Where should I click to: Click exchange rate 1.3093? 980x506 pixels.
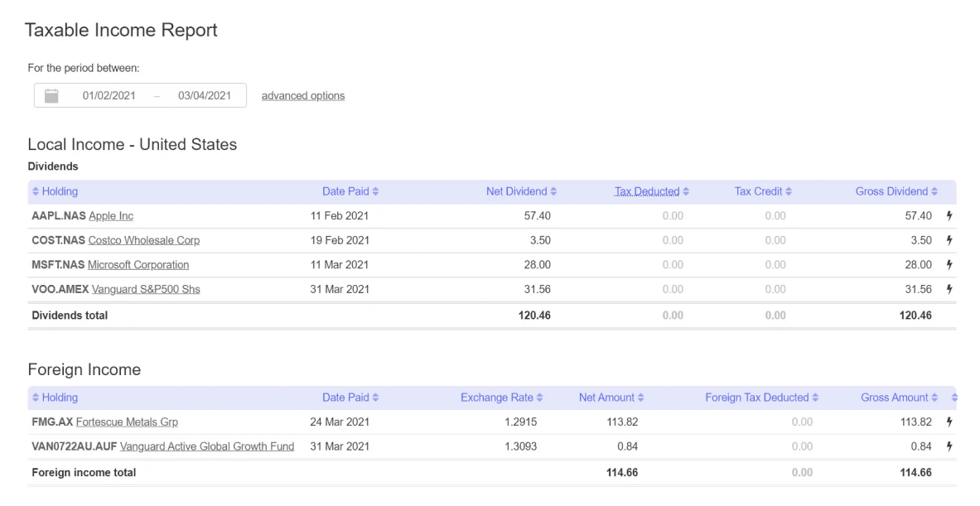coord(520,446)
